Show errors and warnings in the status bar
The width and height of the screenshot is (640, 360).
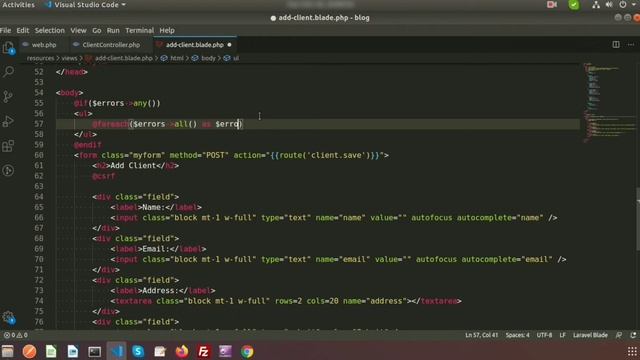(x=16, y=335)
